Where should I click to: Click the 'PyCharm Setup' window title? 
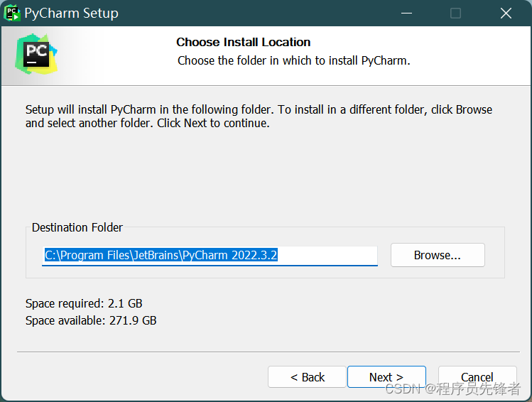point(71,13)
